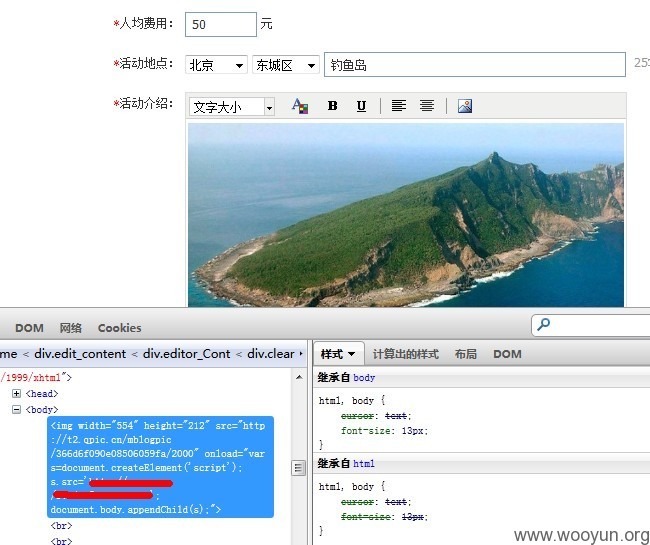This screenshot has height=545, width=650.
Task: Expand the <head> node
Action: [17, 393]
